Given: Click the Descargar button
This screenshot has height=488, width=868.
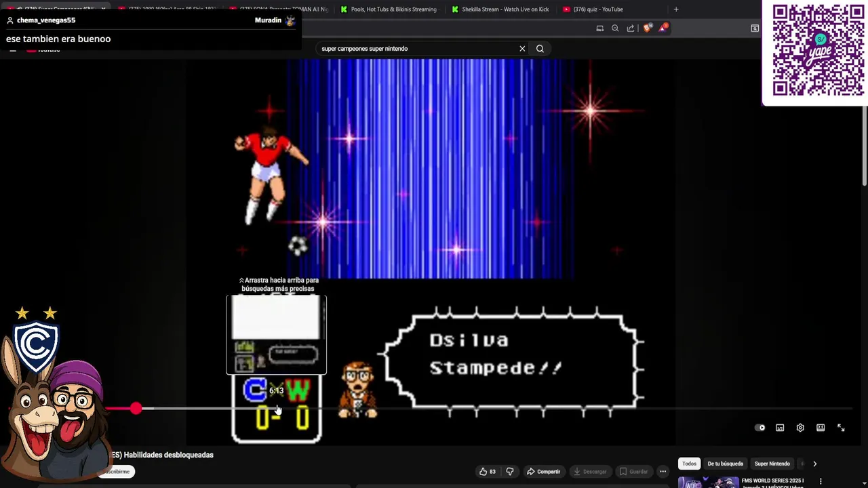Looking at the screenshot, I should (x=590, y=472).
